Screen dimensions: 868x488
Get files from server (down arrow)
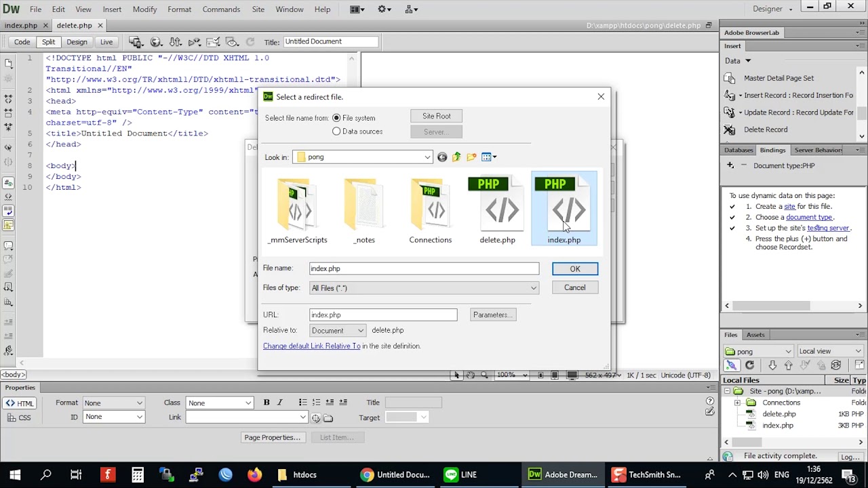click(x=772, y=365)
